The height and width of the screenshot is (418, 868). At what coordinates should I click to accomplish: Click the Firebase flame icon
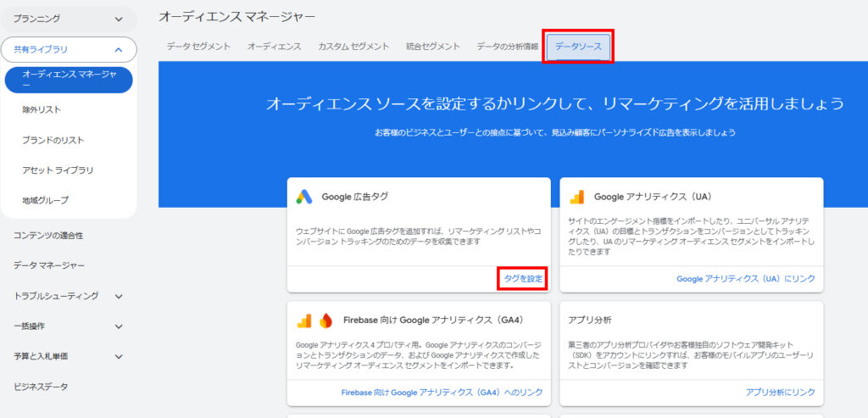[x=326, y=320]
